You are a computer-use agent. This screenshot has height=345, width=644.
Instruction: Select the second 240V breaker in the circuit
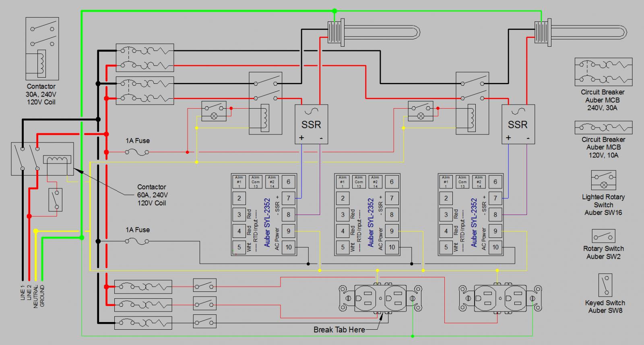[145, 91]
